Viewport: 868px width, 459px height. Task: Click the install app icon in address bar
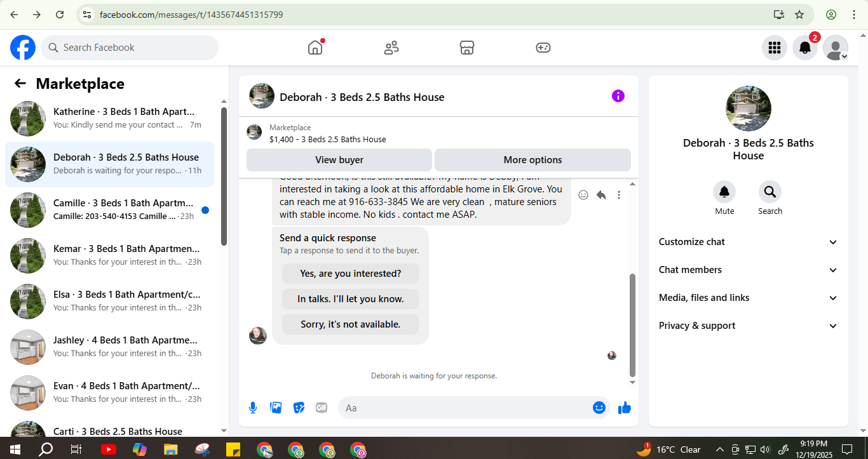[x=779, y=15]
